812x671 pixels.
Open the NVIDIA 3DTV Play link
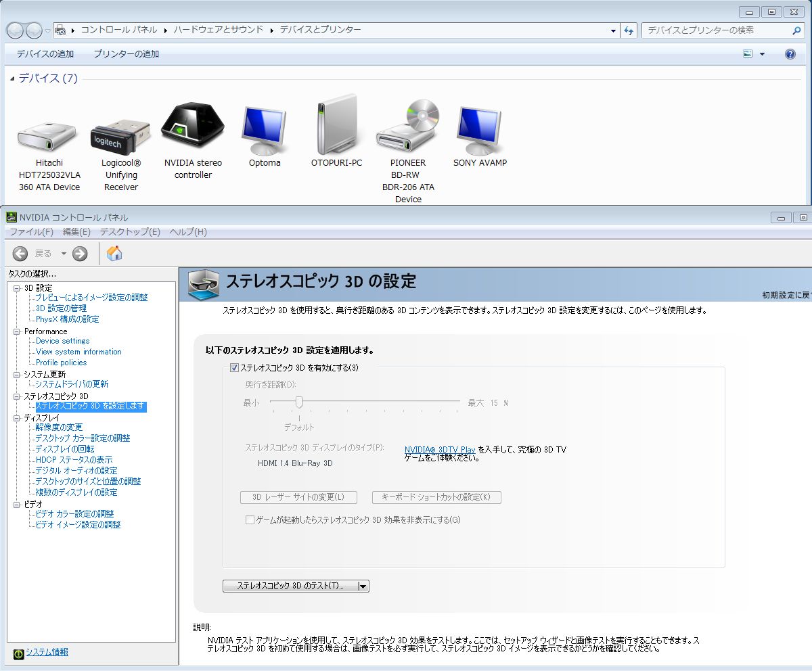point(440,450)
